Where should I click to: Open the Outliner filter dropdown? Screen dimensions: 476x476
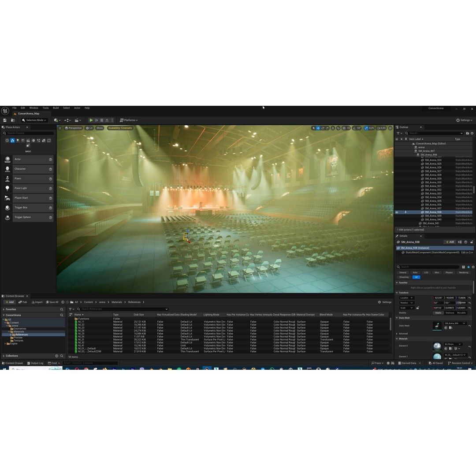coord(399,133)
